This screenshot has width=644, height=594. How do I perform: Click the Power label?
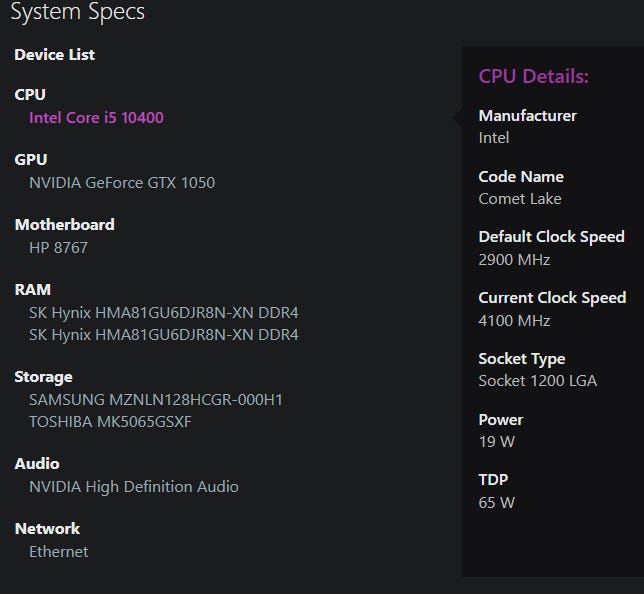501,420
